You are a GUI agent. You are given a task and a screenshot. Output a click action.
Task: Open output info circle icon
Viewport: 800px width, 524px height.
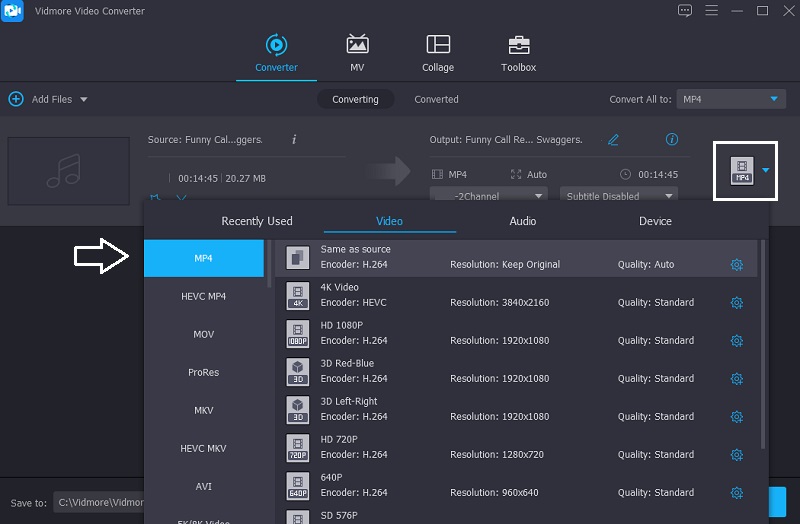[672, 140]
